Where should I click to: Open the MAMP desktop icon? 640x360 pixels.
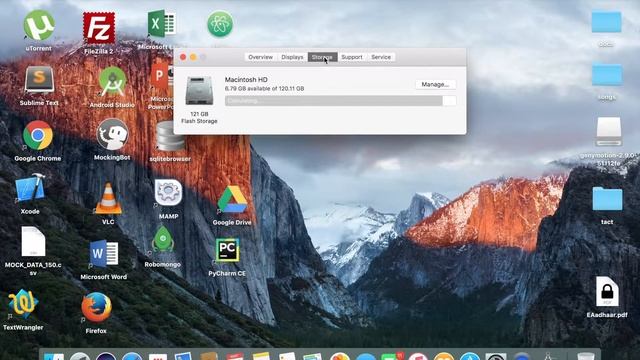[168, 193]
